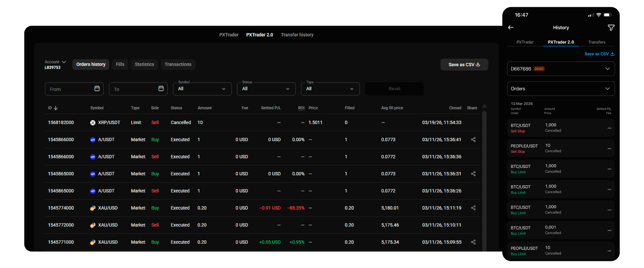
Task: Tap the mobile PXTrader tab
Action: [525, 42]
